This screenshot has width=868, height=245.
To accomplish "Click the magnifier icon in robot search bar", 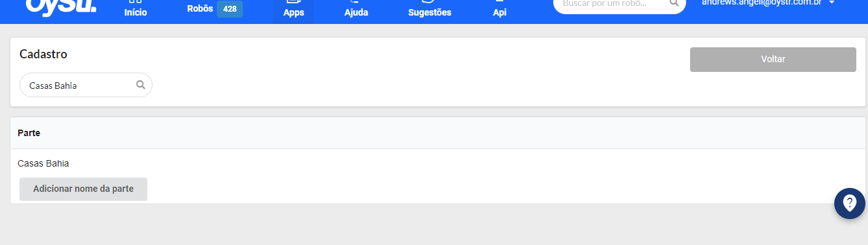I will [673, 3].
